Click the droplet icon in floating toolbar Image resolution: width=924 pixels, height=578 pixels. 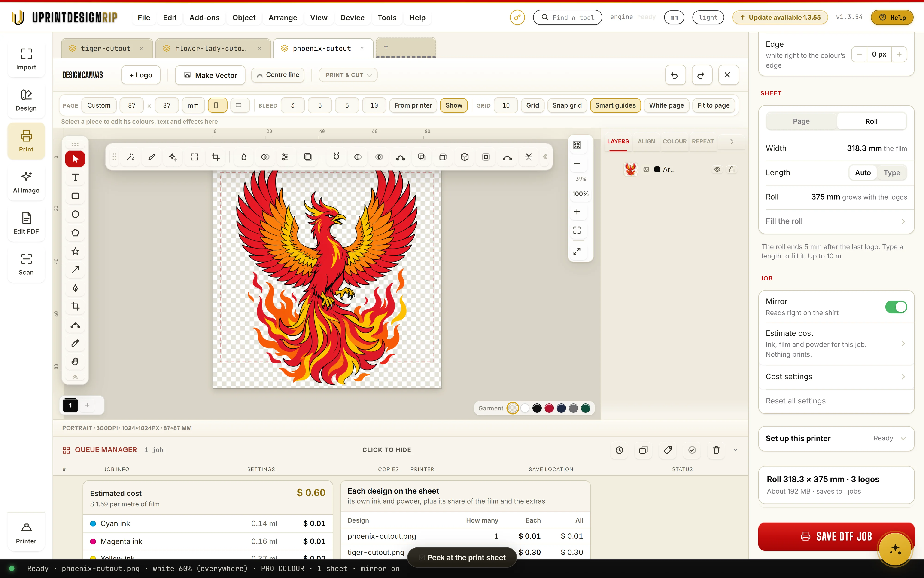tap(244, 157)
